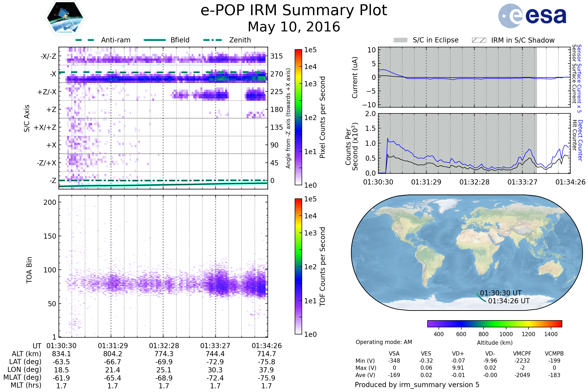
Task: Click the VMCPF column header
Action: (x=522, y=354)
